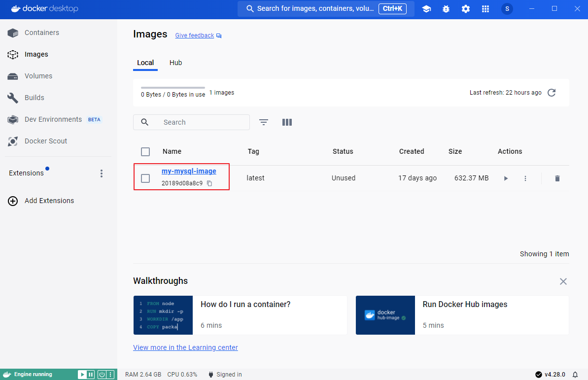Delete my-mysql-image with the trash icon
Image resolution: width=588 pixels, height=380 pixels.
557,178
